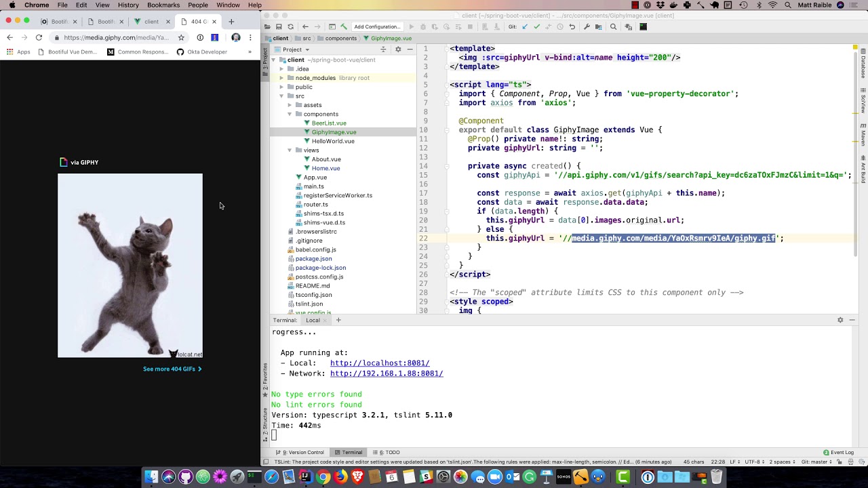The width and height of the screenshot is (868, 488).
Task: Open the Chrome View menu
Action: (x=102, y=5)
